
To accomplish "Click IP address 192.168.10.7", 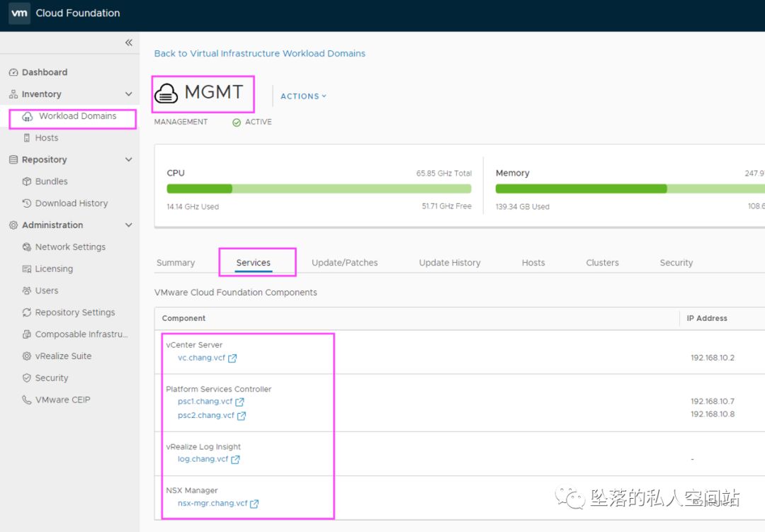I will click(713, 401).
